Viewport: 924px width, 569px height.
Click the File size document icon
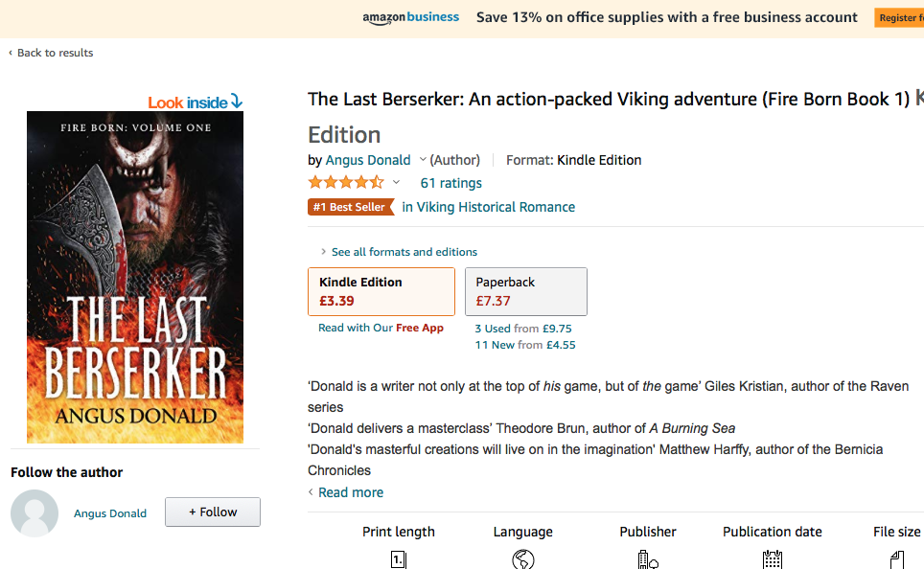pos(896,559)
